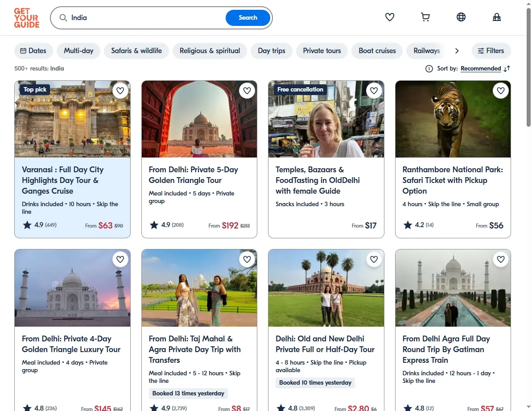The image size is (532, 411).
Task: Open the Filters panel
Action: [491, 50]
